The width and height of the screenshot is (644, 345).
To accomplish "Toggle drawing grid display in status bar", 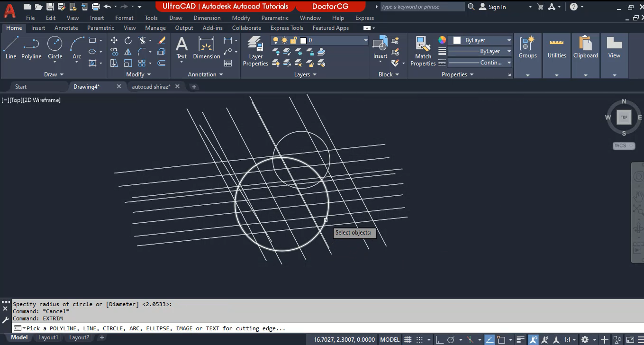I will (x=408, y=339).
